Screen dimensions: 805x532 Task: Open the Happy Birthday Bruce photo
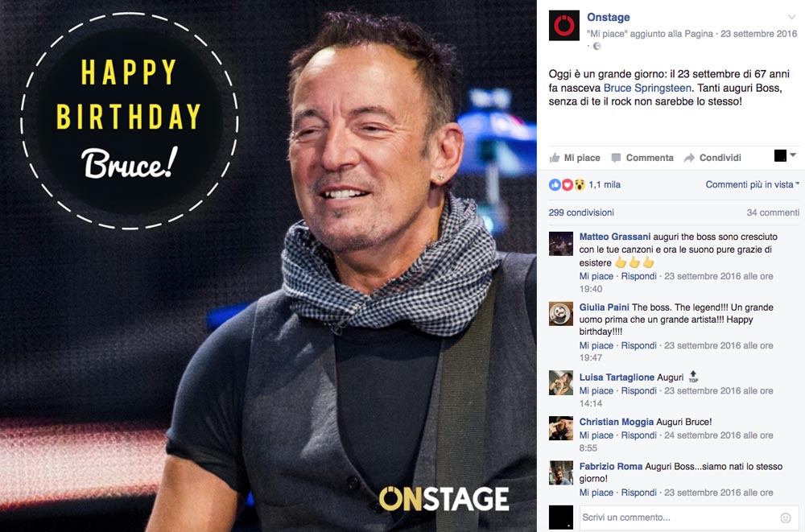pyautogui.click(x=268, y=266)
